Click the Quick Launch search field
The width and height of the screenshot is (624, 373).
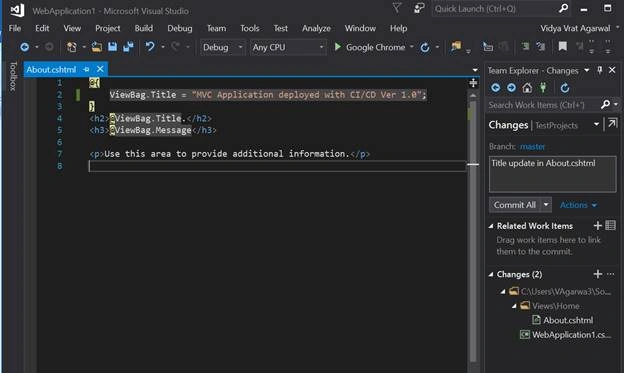coord(495,8)
